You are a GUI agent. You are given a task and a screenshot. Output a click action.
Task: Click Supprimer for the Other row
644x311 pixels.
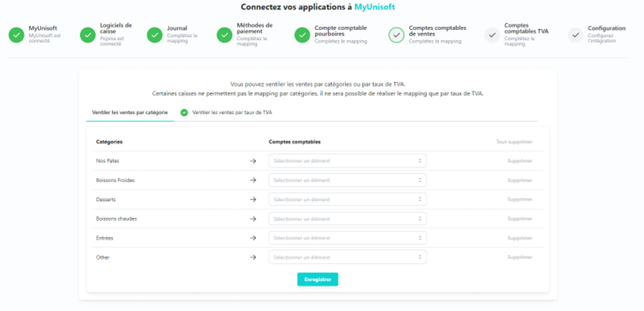520,257
